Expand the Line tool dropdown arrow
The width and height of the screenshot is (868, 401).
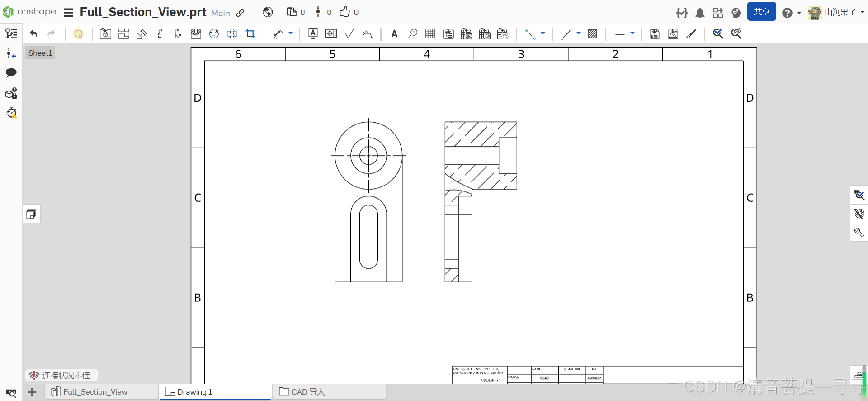coord(579,33)
